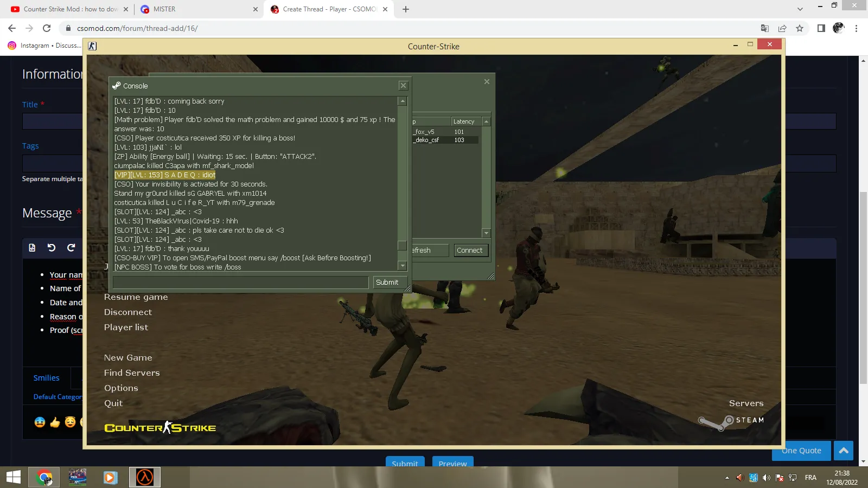The image size is (868, 488).
Task: Go back to previous page in Chrome
Action: point(12,28)
